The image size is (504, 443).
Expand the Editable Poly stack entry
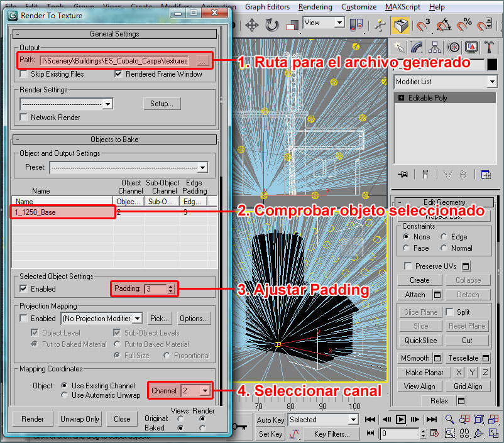coord(401,98)
